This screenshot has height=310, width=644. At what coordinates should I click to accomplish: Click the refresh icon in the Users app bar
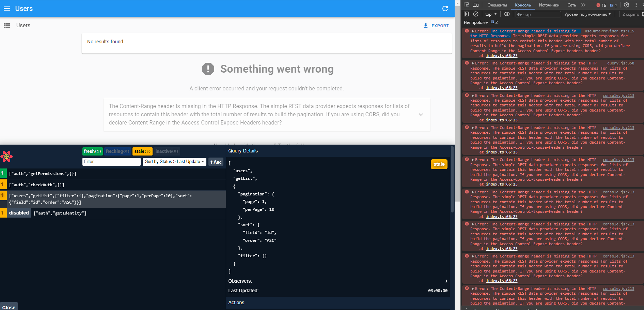point(445,9)
